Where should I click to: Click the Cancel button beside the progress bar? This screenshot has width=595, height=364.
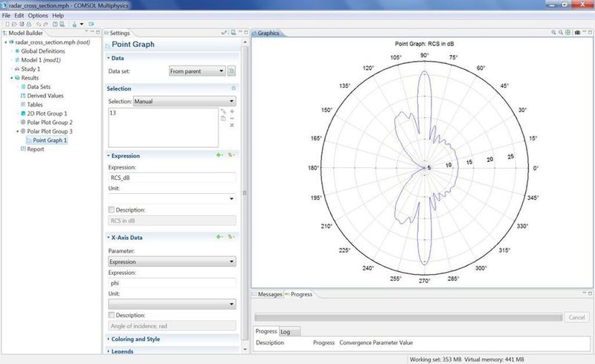pyautogui.click(x=576, y=317)
